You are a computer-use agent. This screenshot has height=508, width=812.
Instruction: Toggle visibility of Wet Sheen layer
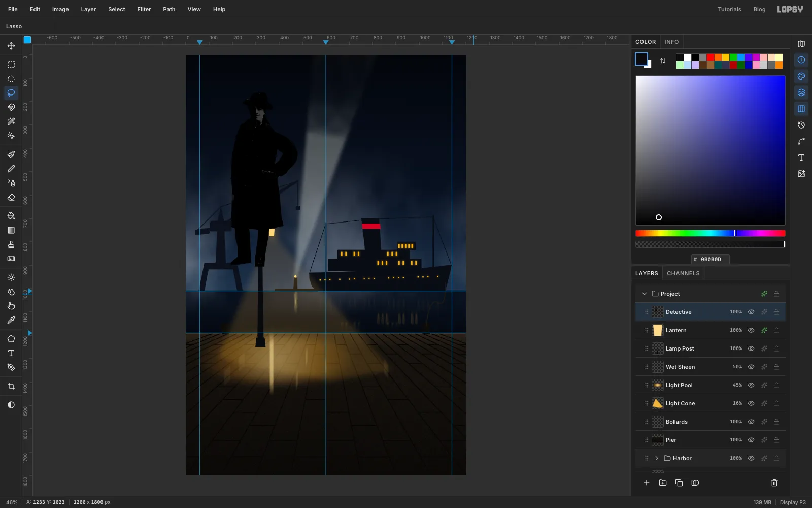click(x=751, y=367)
